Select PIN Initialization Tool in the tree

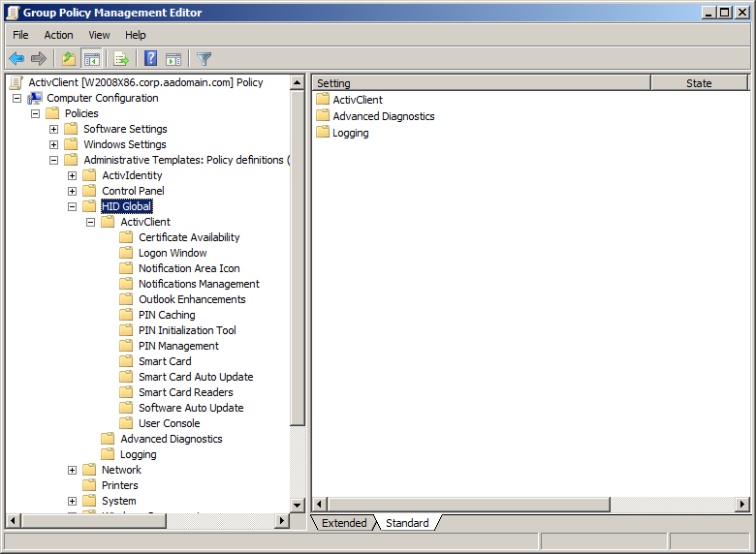point(187,330)
